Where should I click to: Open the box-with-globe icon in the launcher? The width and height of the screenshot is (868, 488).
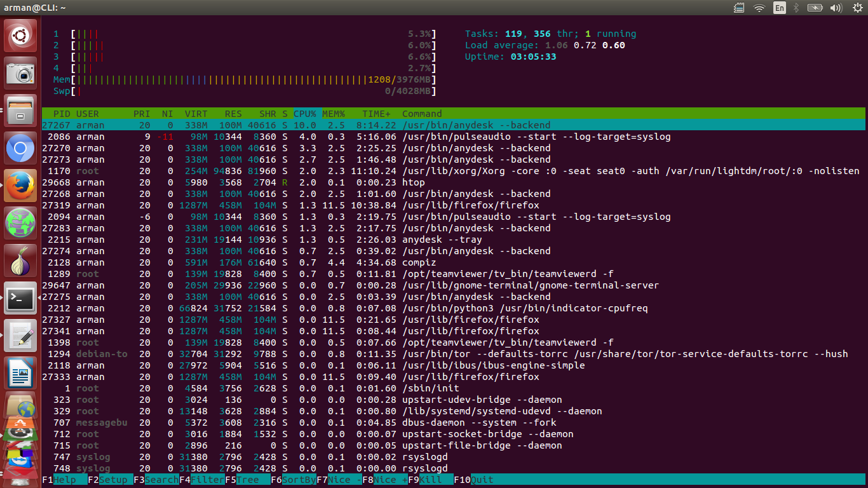tap(20, 405)
